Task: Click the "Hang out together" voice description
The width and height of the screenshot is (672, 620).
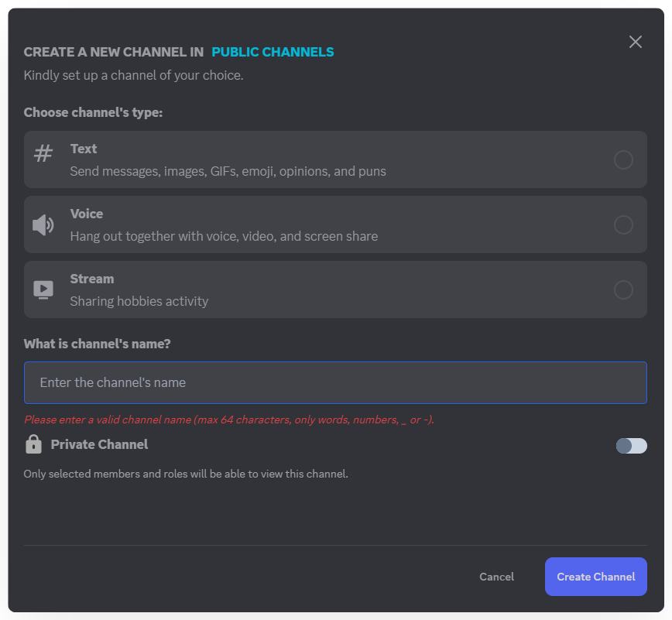Action: (224, 236)
